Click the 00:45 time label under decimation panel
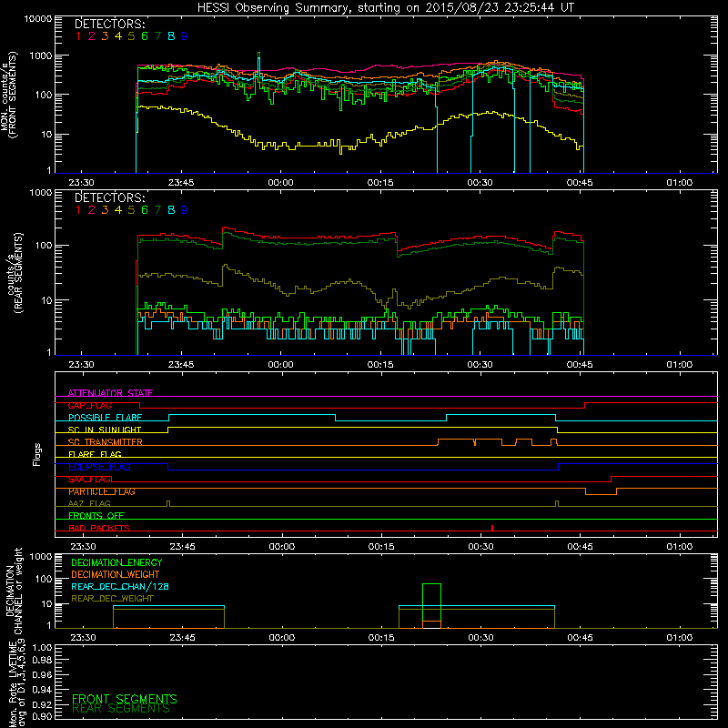Viewport: 728px width, 728px height. [x=580, y=638]
